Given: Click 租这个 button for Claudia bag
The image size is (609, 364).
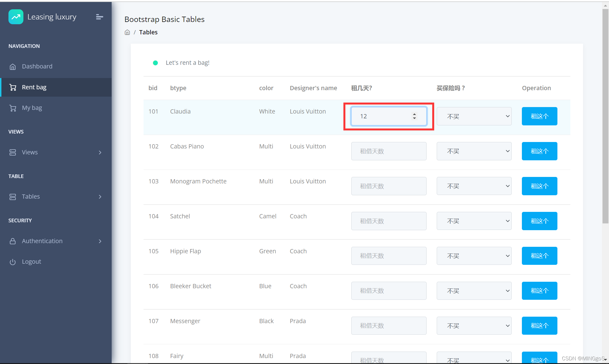Looking at the screenshot, I should pos(539,116).
